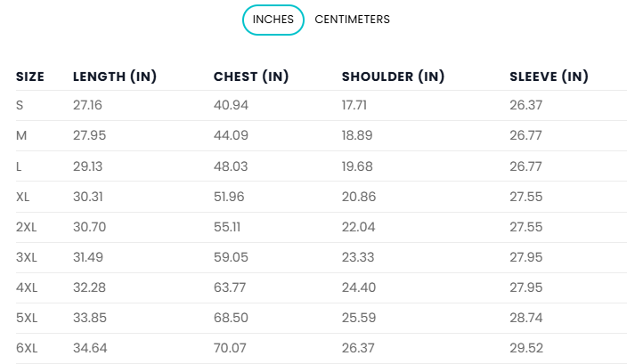The height and width of the screenshot is (364, 643).
Task: Select the 3XL size row label
Action: [26, 257]
